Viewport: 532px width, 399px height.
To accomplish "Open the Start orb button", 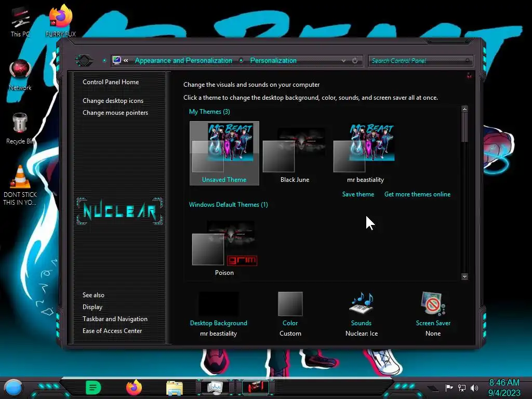I will pos(14,388).
